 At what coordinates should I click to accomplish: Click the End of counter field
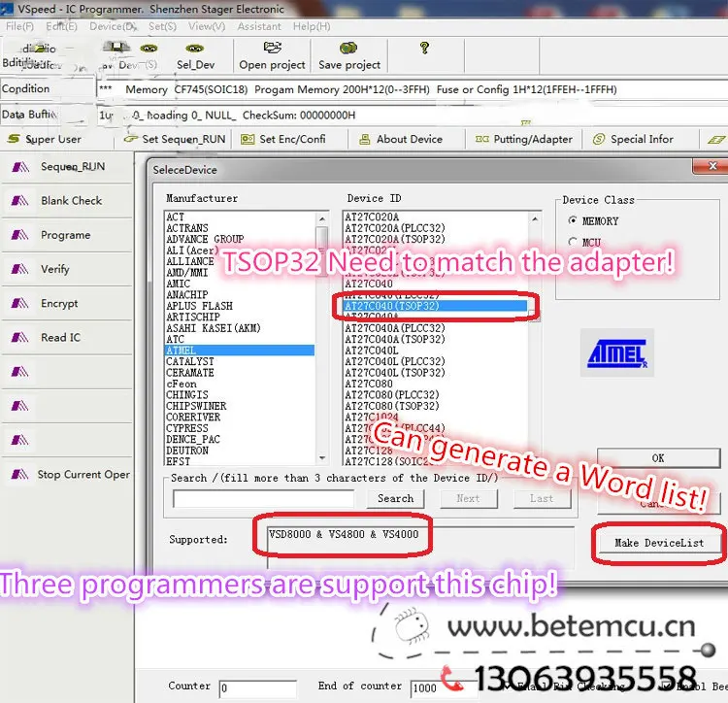tap(444, 688)
